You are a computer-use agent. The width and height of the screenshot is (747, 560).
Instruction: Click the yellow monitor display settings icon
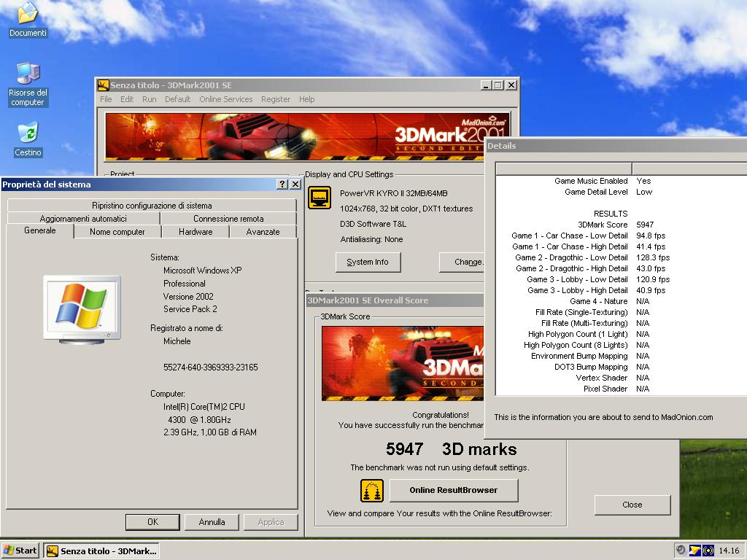pos(320,198)
